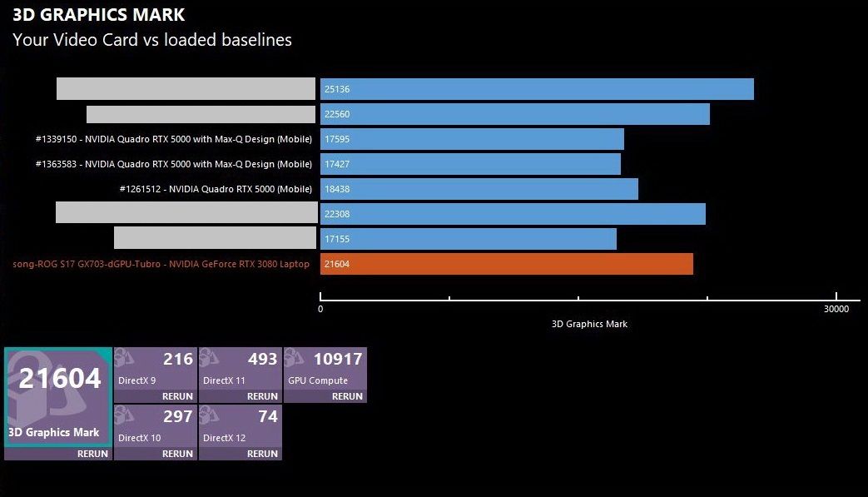This screenshot has width=868, height=497.
Task: Click the '3D Graphics Mark' axis title
Action: point(589,324)
